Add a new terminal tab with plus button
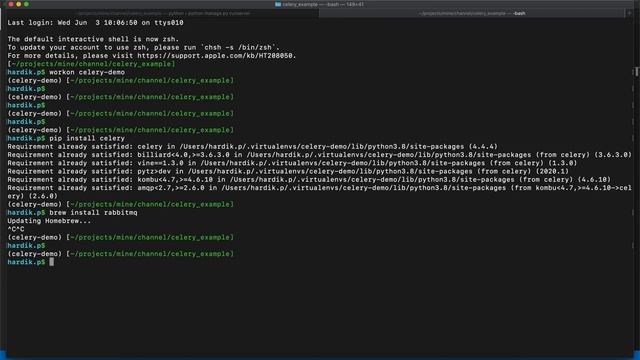Viewport: 640px width, 360px height. click(629, 13)
